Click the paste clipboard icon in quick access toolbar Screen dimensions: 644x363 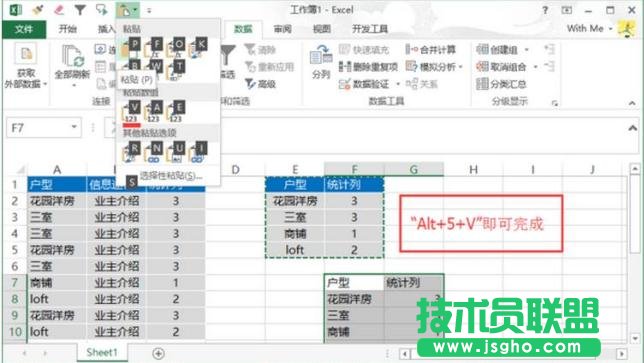coord(124,10)
